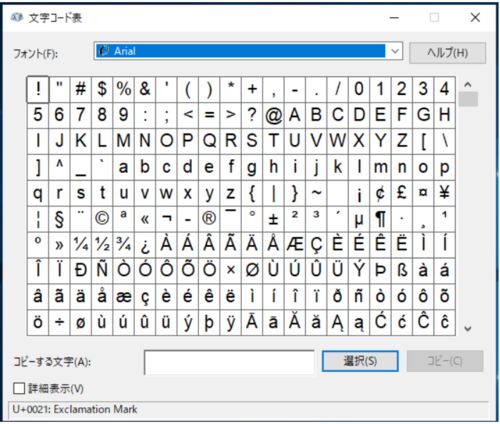Select the ± plus-minus symbol
This screenshot has height=424, width=500.
click(273, 219)
